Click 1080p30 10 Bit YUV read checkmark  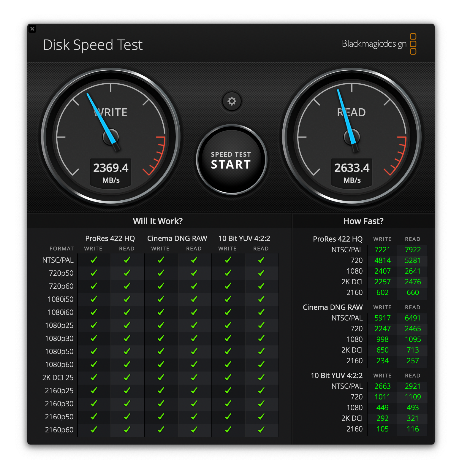coord(261,338)
